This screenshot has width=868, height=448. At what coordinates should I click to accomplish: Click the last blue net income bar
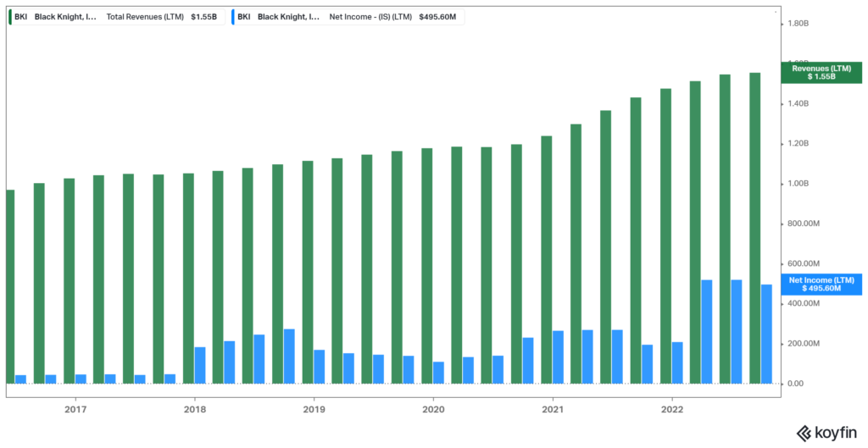click(x=766, y=334)
